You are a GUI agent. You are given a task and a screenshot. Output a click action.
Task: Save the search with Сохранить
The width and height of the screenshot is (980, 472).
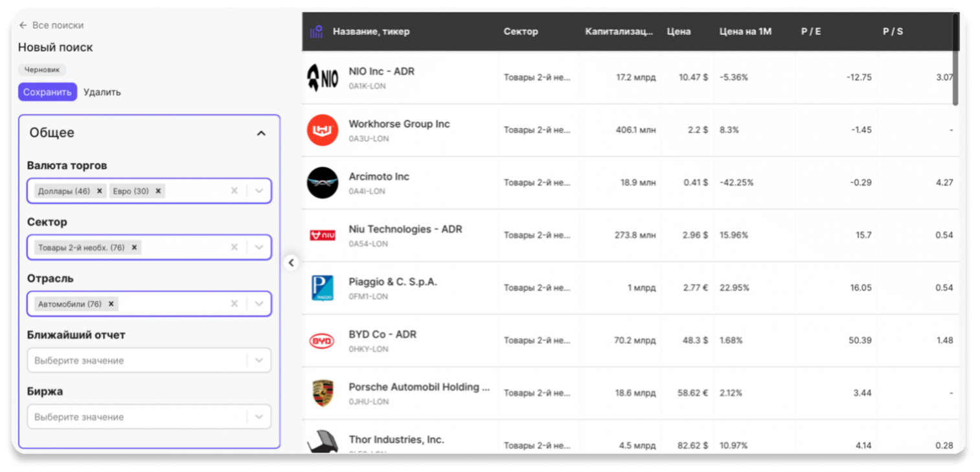click(47, 92)
